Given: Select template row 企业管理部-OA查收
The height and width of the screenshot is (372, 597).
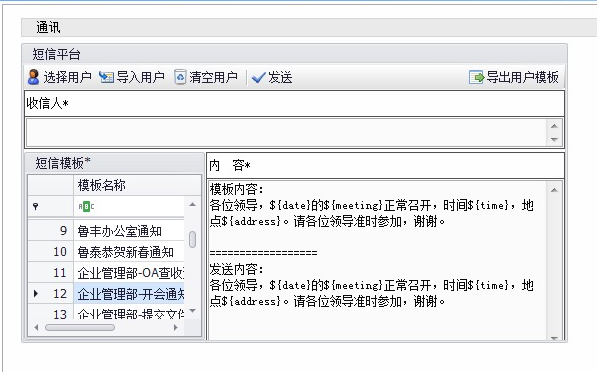Looking at the screenshot, I should coord(129,273).
